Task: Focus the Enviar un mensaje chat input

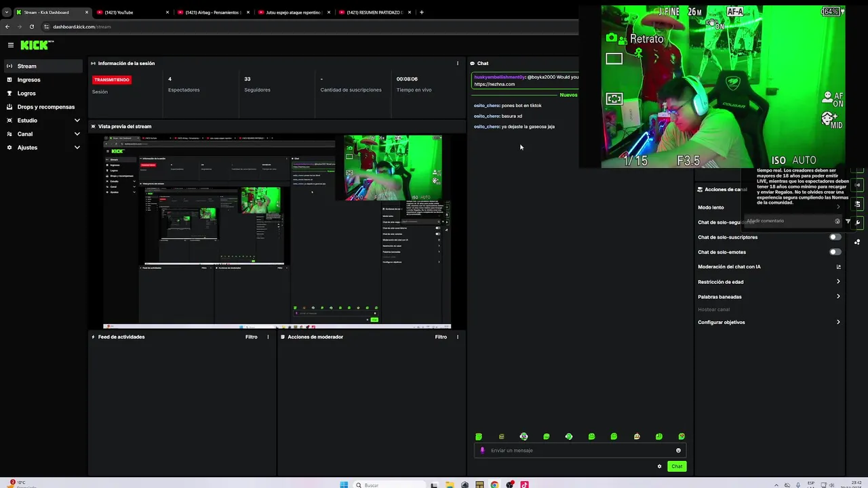Action: point(580,451)
